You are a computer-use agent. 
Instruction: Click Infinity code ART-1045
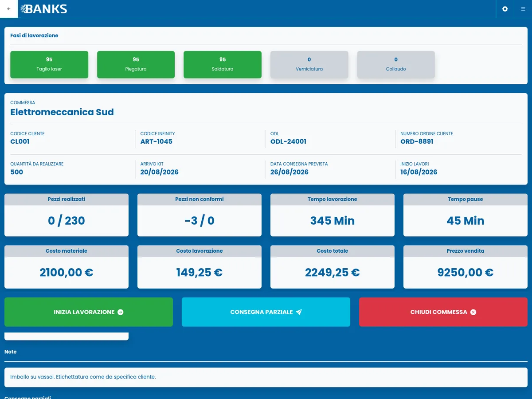point(156,141)
